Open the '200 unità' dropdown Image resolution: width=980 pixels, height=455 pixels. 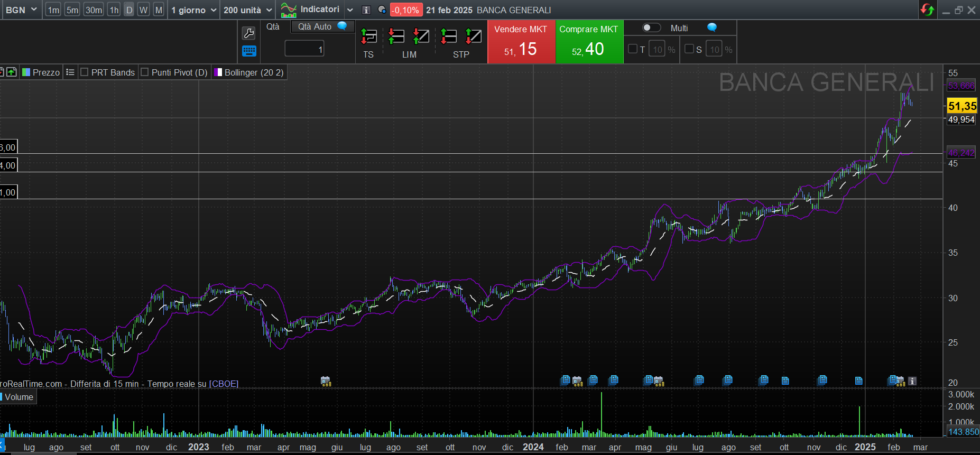(x=247, y=10)
